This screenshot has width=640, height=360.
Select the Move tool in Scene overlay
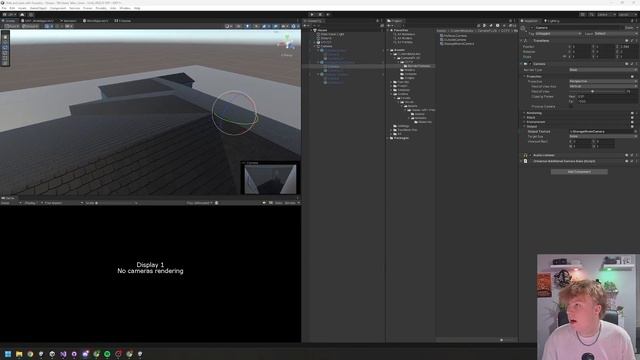[x=5, y=42]
